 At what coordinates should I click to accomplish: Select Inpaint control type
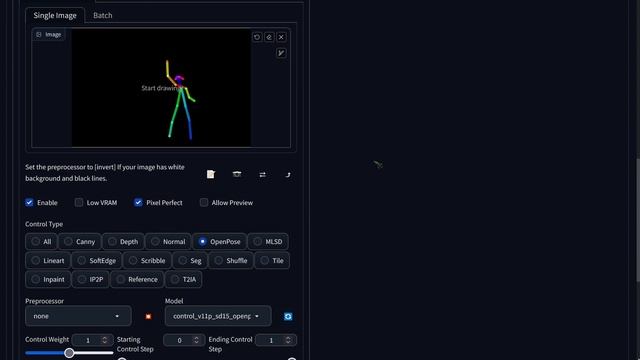pos(48,279)
